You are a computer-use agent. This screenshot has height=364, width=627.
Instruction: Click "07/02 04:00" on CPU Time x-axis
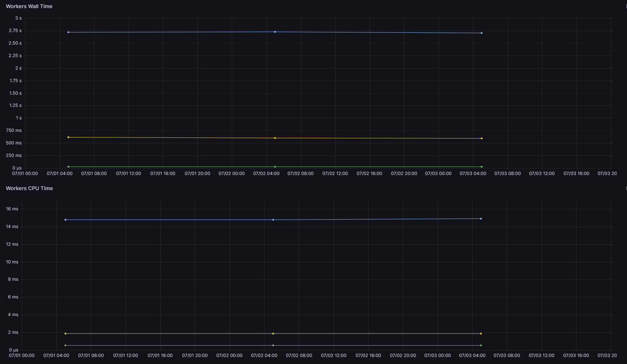click(x=264, y=356)
